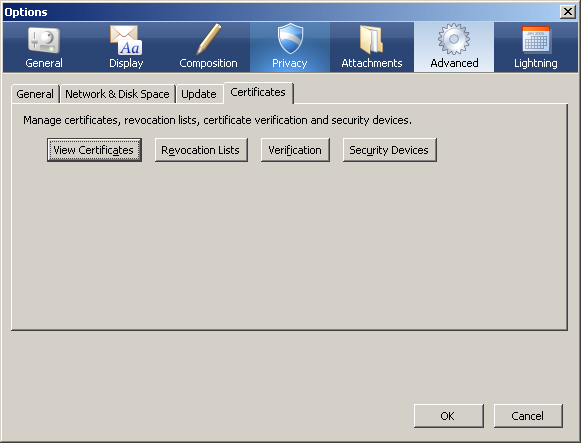Open the Revocation Lists dialog
This screenshot has height=443, width=581.
[x=201, y=150]
